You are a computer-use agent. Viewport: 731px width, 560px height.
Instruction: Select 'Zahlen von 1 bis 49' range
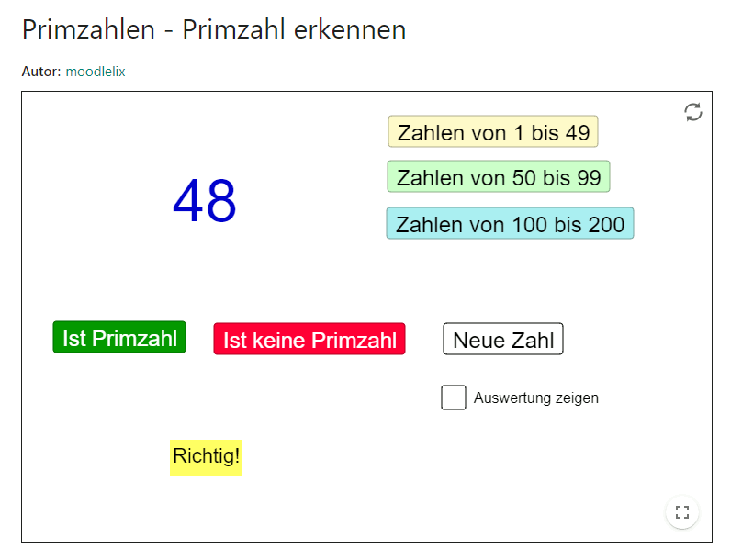tap(493, 132)
